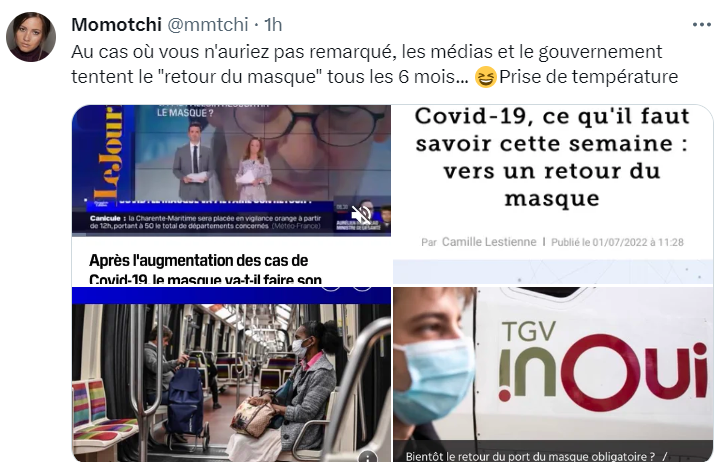The image size is (728, 462).
Task: Click the tweet text about 'retour du masque'
Action: (x=374, y=65)
